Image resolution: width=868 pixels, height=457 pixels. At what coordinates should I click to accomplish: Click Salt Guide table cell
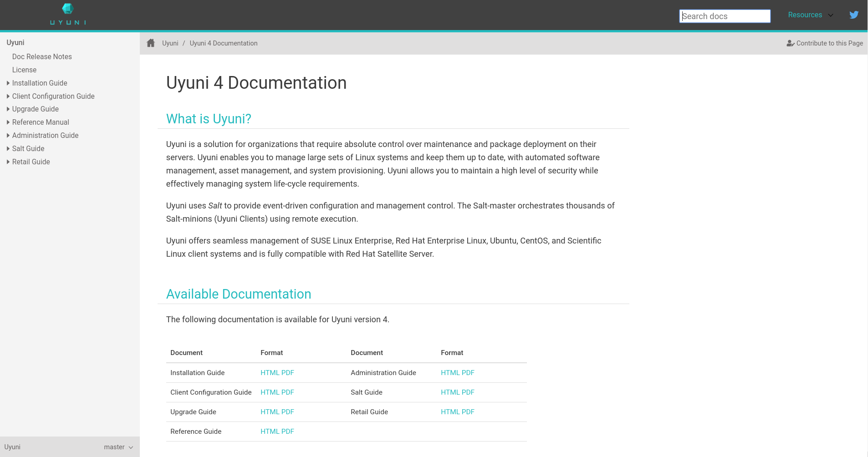coord(367,392)
